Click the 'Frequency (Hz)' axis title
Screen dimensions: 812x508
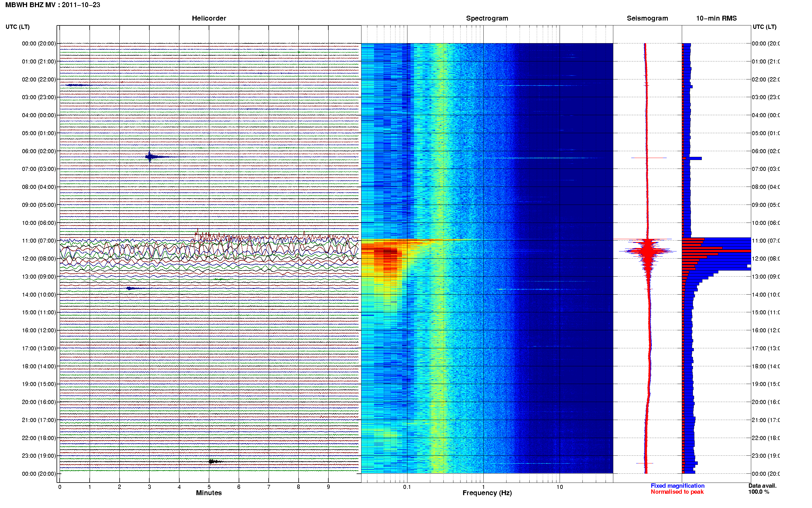pos(487,493)
